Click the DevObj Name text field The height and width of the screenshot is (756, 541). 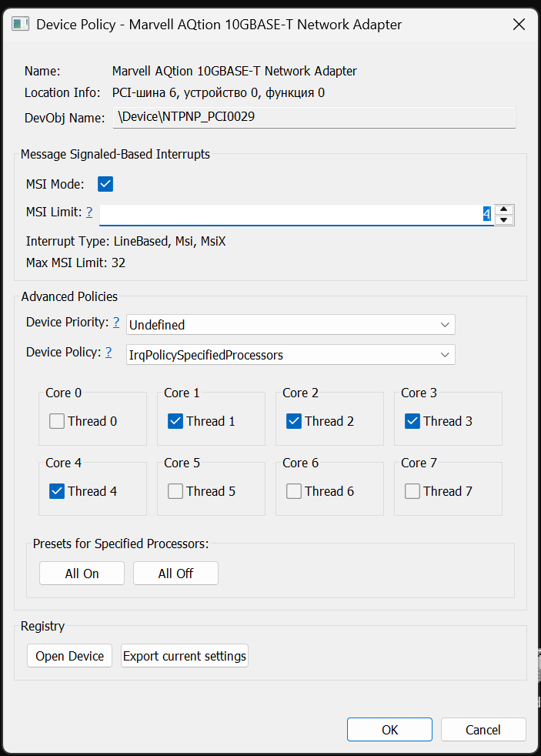314,118
